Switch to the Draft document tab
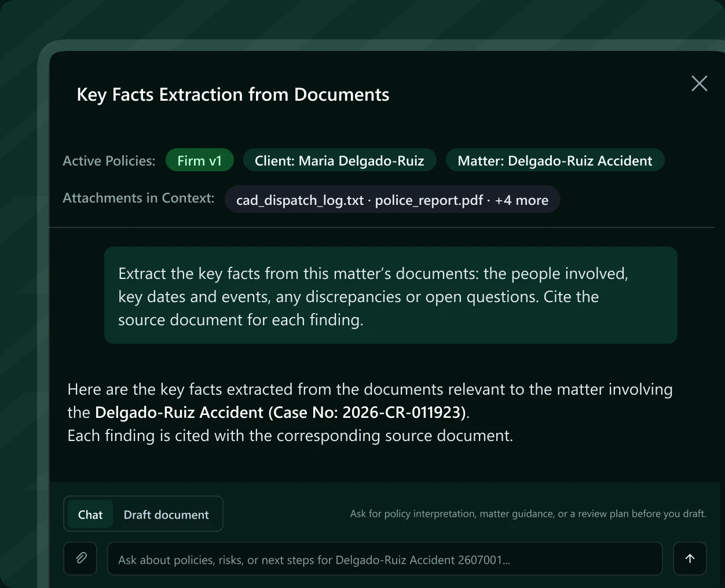 [x=166, y=514]
